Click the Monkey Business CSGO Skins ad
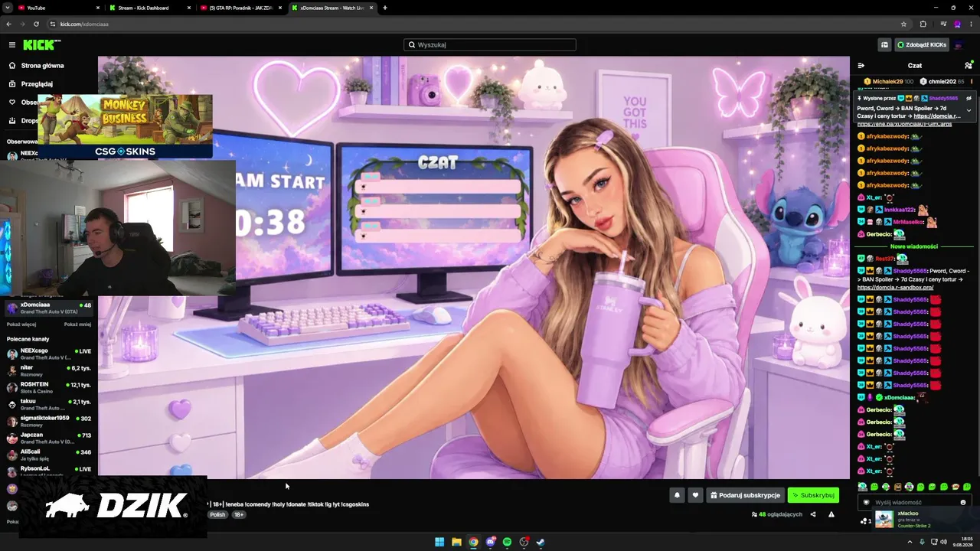 coord(125,126)
